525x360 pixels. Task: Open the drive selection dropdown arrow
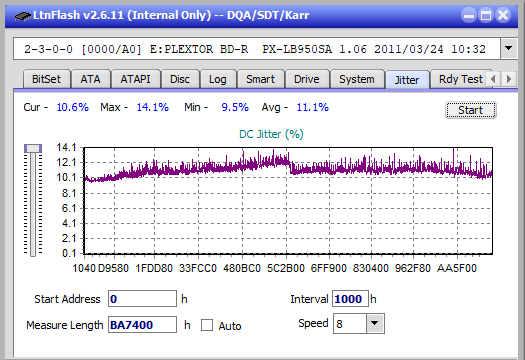coord(509,49)
